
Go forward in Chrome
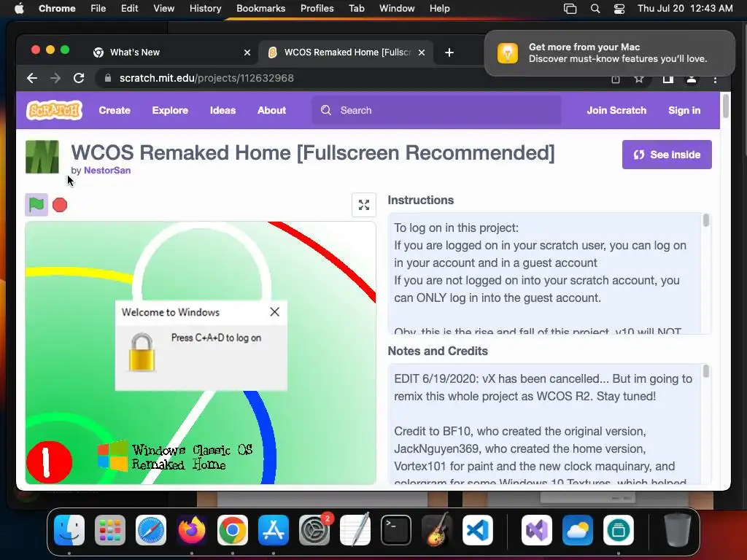pyautogui.click(x=55, y=78)
